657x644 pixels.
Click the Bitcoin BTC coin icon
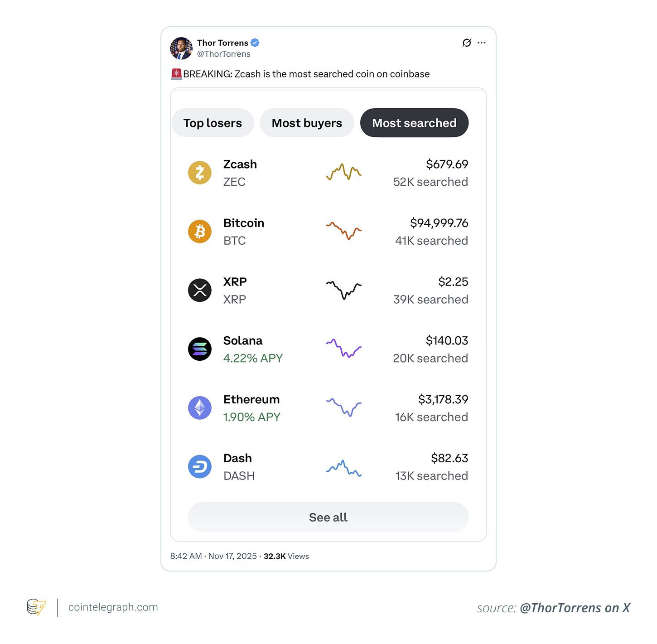coord(199,231)
